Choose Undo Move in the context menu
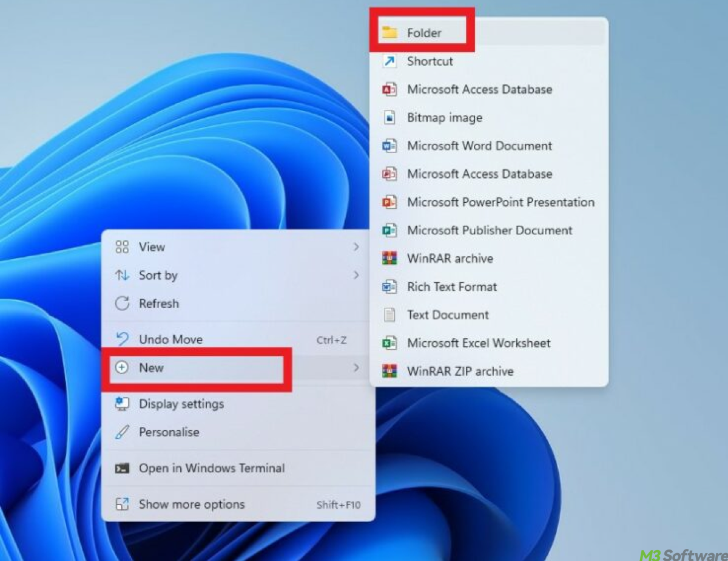Image resolution: width=728 pixels, height=561 pixels. click(238, 340)
